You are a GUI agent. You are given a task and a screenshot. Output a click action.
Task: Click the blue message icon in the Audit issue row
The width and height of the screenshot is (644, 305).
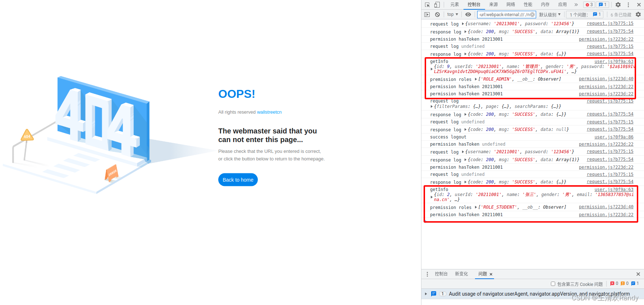(x=434, y=294)
